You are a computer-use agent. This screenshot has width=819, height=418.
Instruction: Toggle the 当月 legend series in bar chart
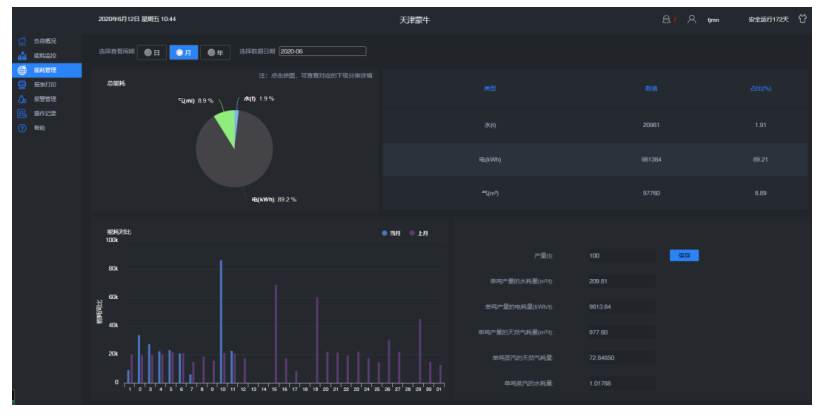click(389, 232)
